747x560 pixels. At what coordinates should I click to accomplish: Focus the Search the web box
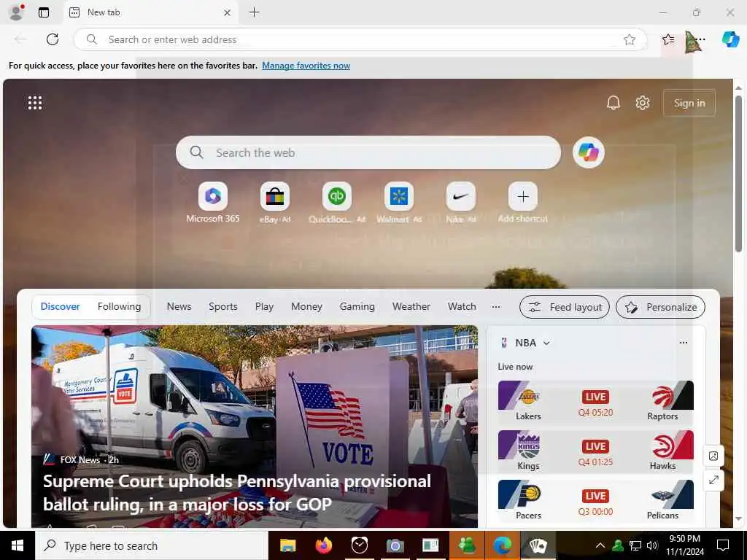click(x=368, y=152)
